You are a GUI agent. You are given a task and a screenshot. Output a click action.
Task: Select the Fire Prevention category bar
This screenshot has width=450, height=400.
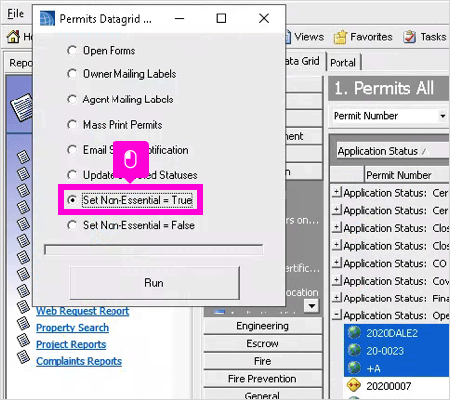(x=262, y=379)
